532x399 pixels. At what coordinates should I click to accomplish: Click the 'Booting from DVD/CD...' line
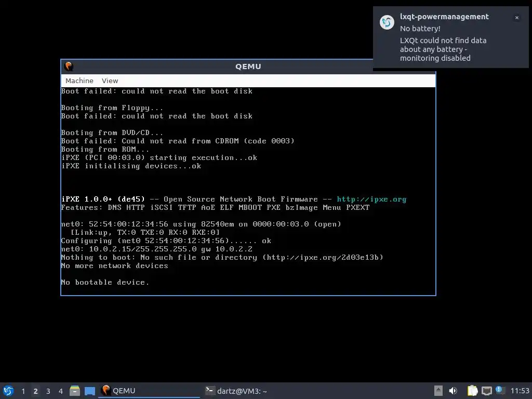tap(112, 132)
